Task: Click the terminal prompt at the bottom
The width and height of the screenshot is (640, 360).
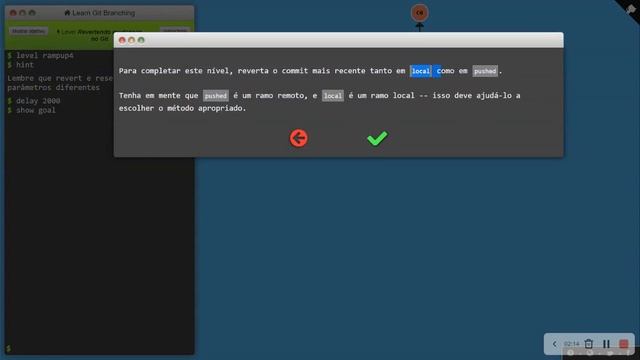Action: [9, 348]
